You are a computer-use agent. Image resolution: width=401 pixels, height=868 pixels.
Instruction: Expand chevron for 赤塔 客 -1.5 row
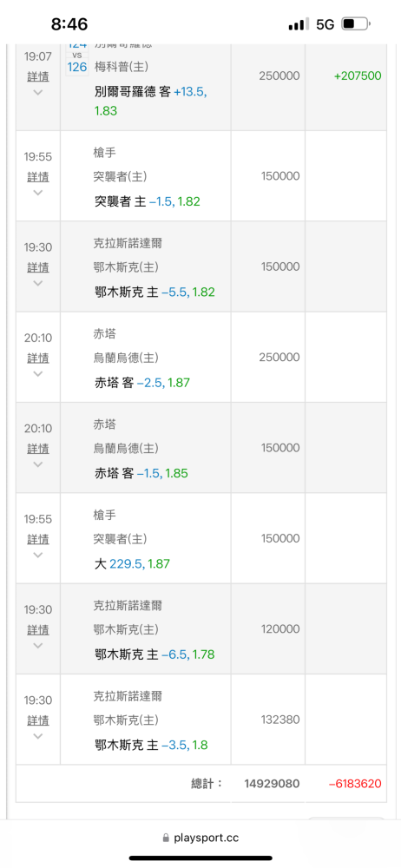pyautogui.click(x=37, y=464)
